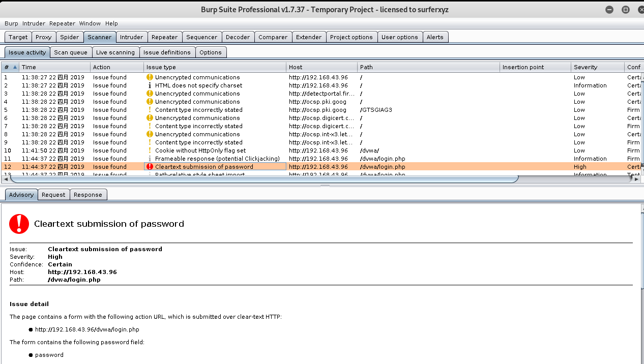The width and height of the screenshot is (644, 364).
Task: Click the pane splitter handle above Advisory
Action: click(x=324, y=186)
